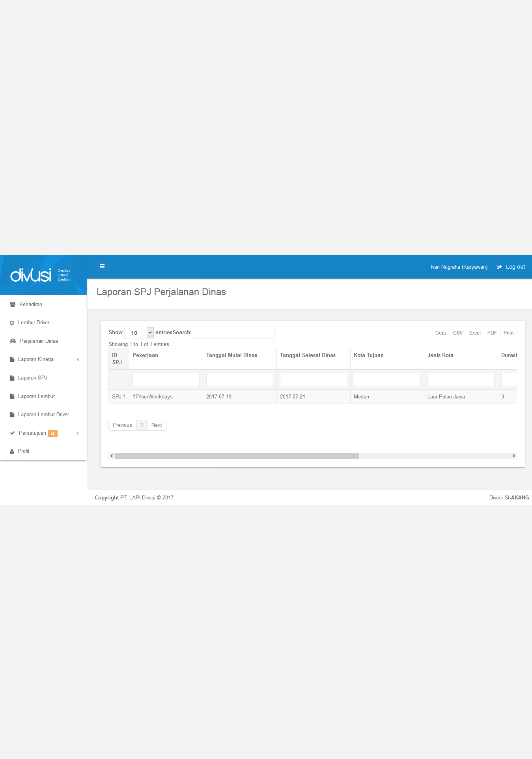Screen dimensions: 532x759
Task: Click the Profil user icon
Action: (x=12, y=451)
